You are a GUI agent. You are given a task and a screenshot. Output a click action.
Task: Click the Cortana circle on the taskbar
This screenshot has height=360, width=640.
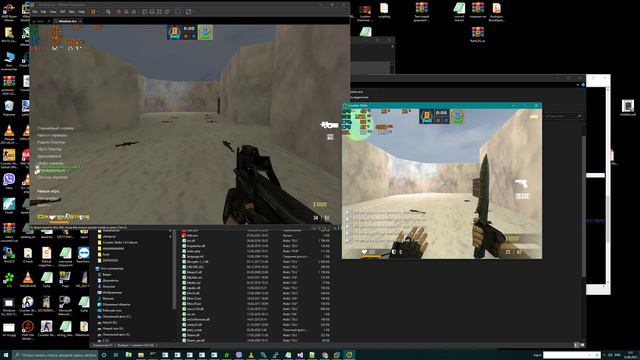104,355
